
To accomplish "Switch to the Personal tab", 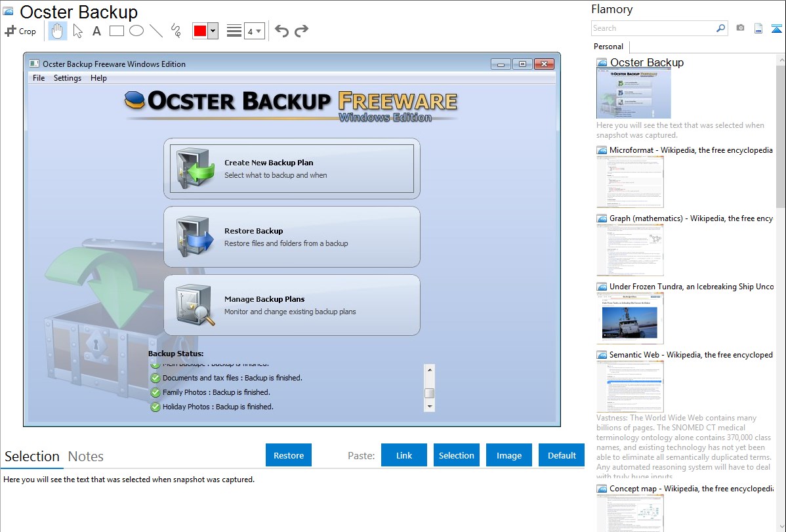I will [x=609, y=47].
